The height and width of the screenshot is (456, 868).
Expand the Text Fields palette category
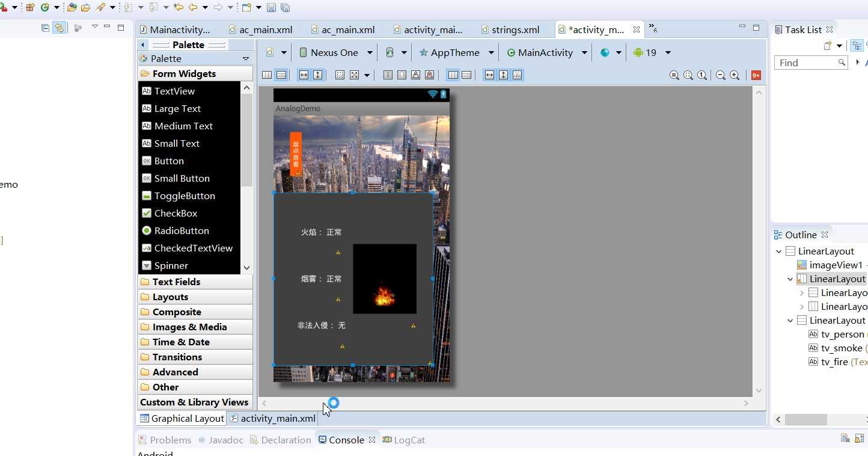click(195, 282)
